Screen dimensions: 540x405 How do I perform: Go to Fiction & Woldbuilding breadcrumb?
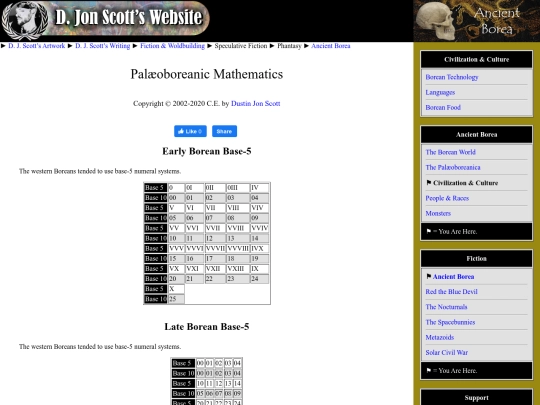(x=172, y=46)
